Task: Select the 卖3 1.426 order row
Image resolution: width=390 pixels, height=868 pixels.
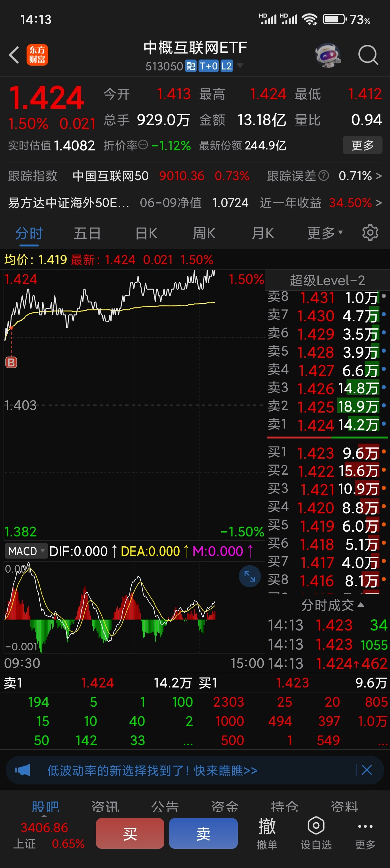Action: point(327,388)
